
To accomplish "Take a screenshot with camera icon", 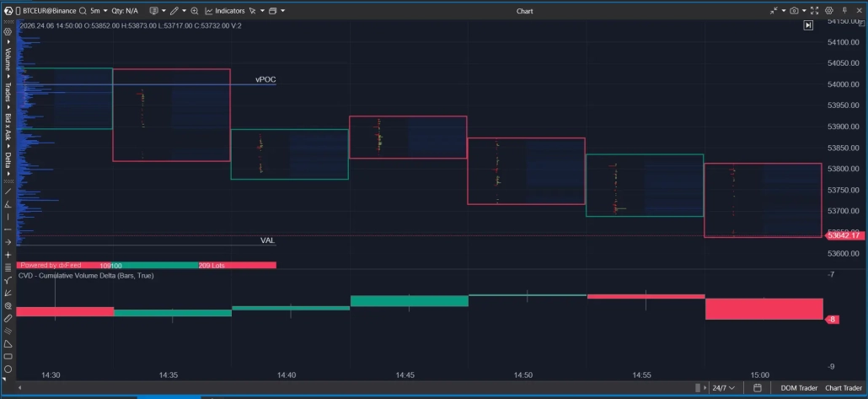I will (x=794, y=10).
